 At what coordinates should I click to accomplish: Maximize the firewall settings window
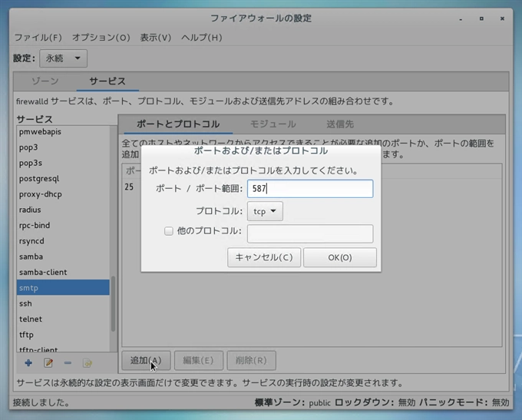(481, 18)
